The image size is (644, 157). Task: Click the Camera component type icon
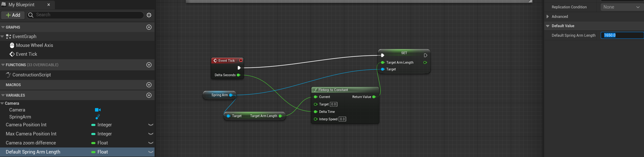[98, 110]
